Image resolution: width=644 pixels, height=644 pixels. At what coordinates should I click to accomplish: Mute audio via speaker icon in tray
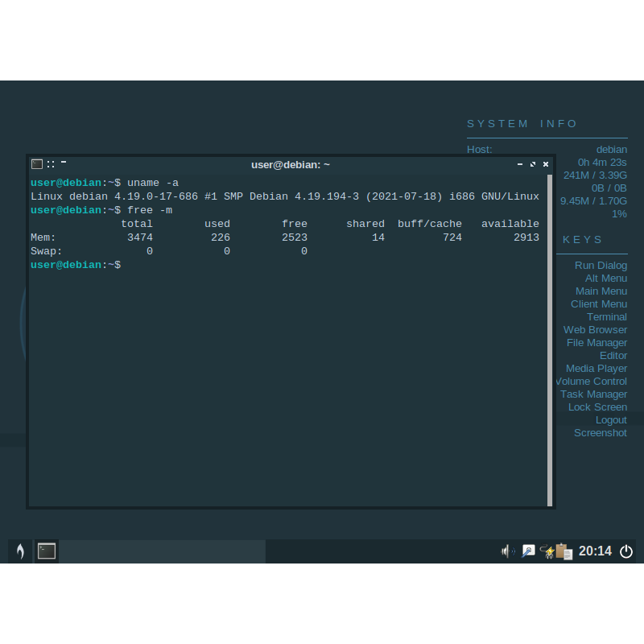506,551
